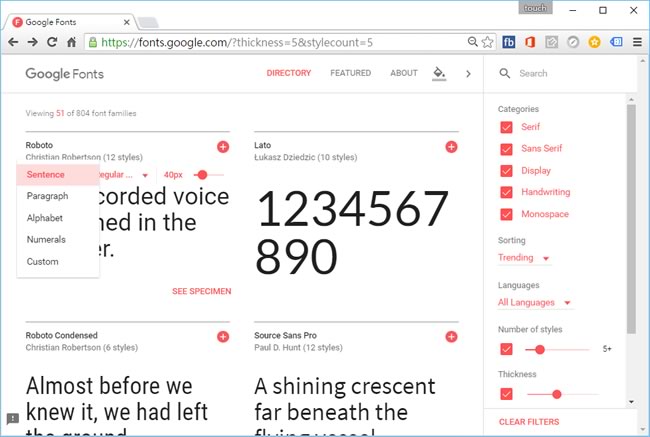
Task: Click the search magnifier icon in sidebar
Action: tap(504, 73)
